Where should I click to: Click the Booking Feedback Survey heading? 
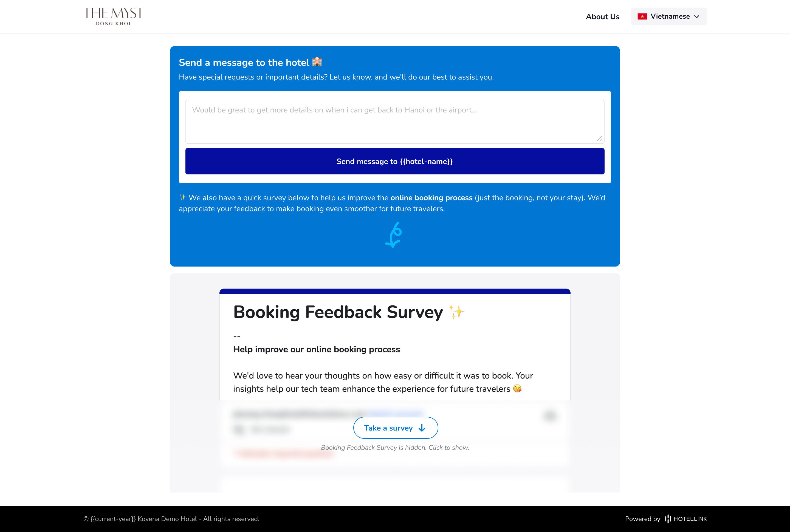pyautogui.click(x=338, y=312)
